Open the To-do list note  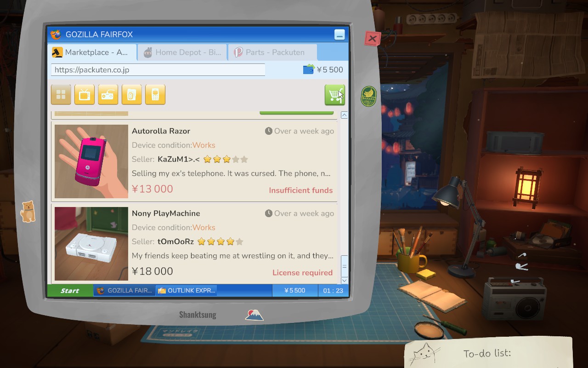click(x=488, y=352)
